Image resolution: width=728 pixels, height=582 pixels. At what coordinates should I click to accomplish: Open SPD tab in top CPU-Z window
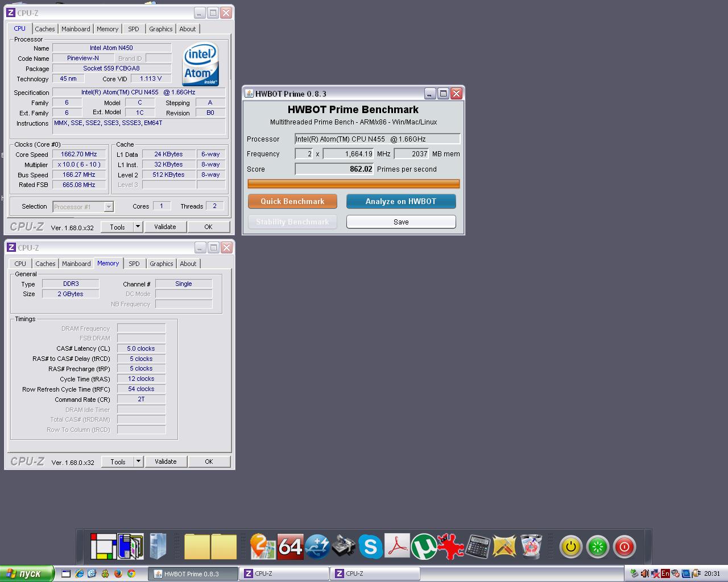134,29
